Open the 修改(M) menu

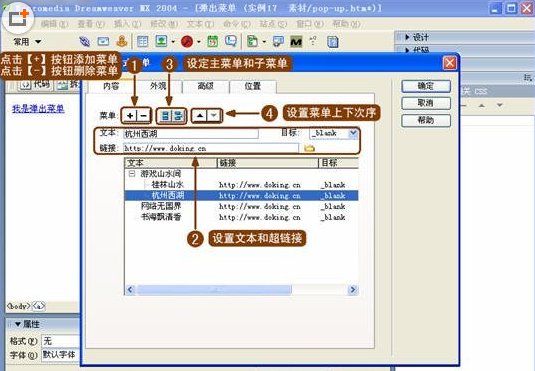164,24
